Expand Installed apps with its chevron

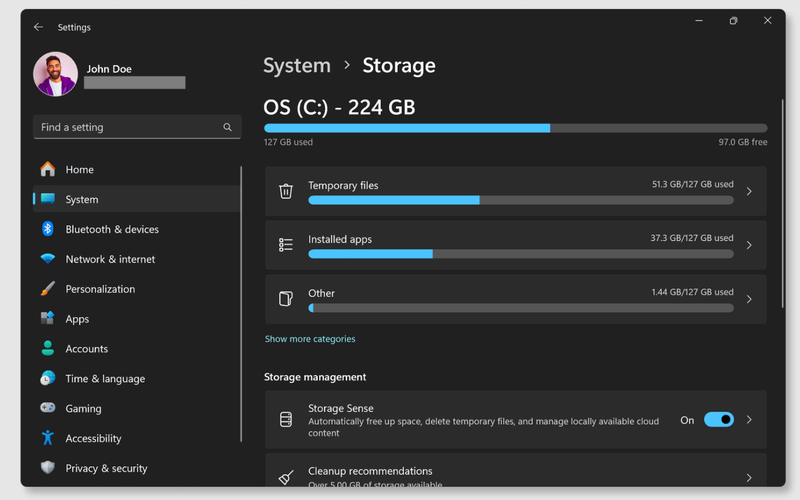click(749, 245)
